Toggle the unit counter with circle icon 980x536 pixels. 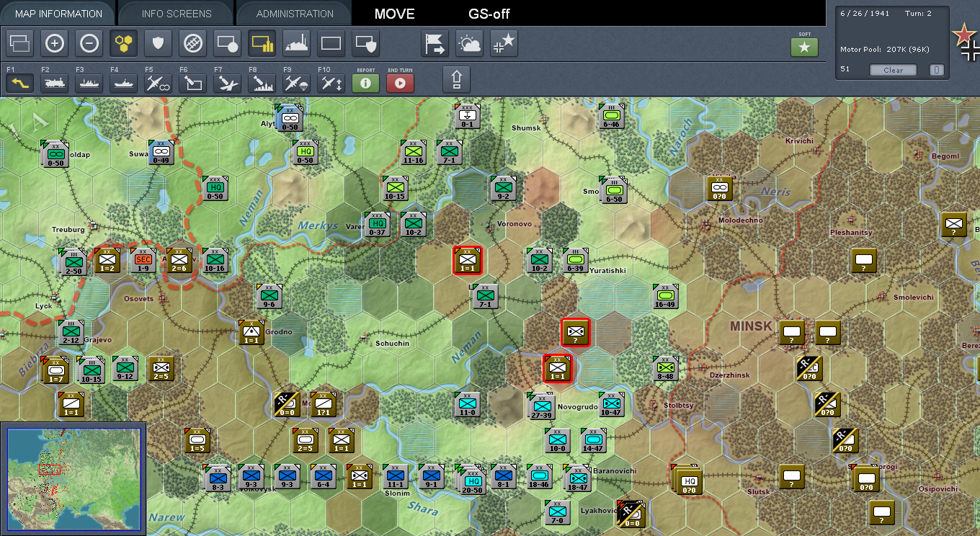pyautogui.click(x=227, y=44)
